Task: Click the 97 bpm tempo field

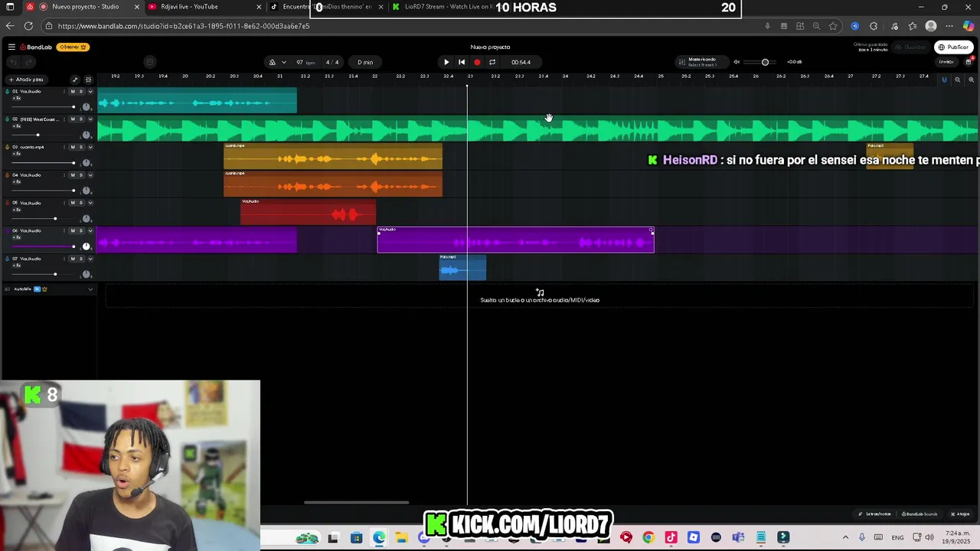Action: click(x=305, y=62)
